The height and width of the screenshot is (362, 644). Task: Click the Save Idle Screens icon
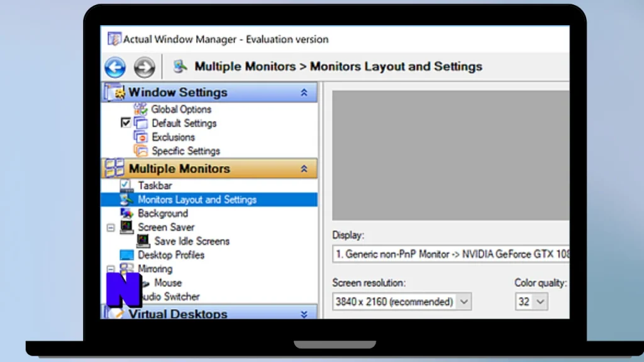143,241
